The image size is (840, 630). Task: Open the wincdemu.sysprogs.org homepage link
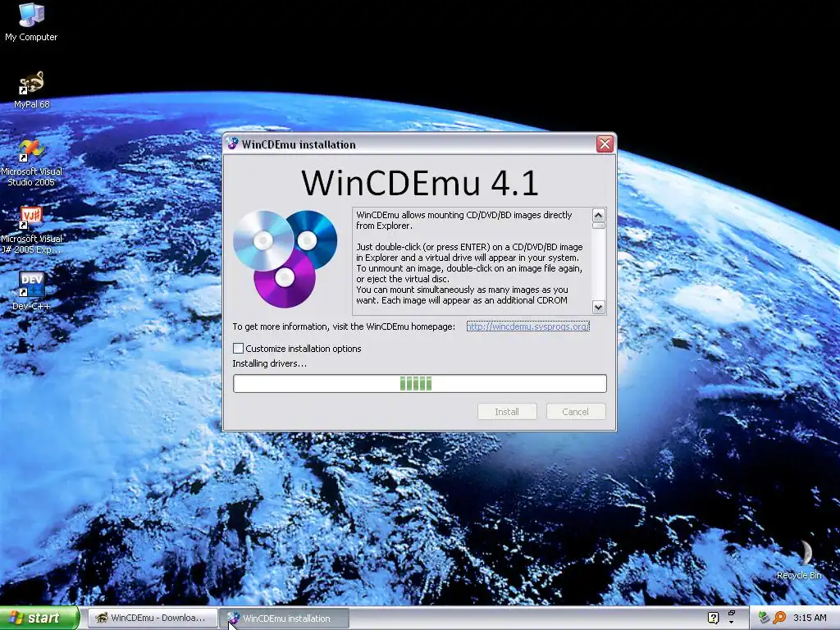[527, 326]
